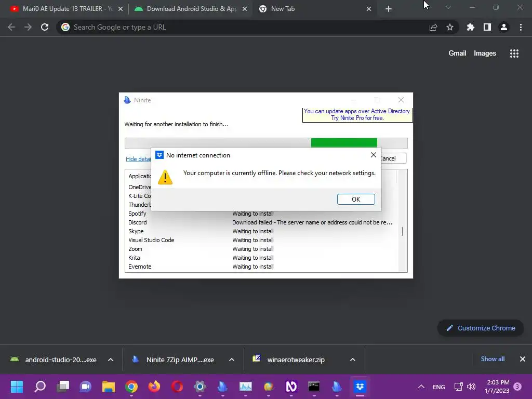
Task: Click Discord's Download failed status text
Action: [312, 222]
